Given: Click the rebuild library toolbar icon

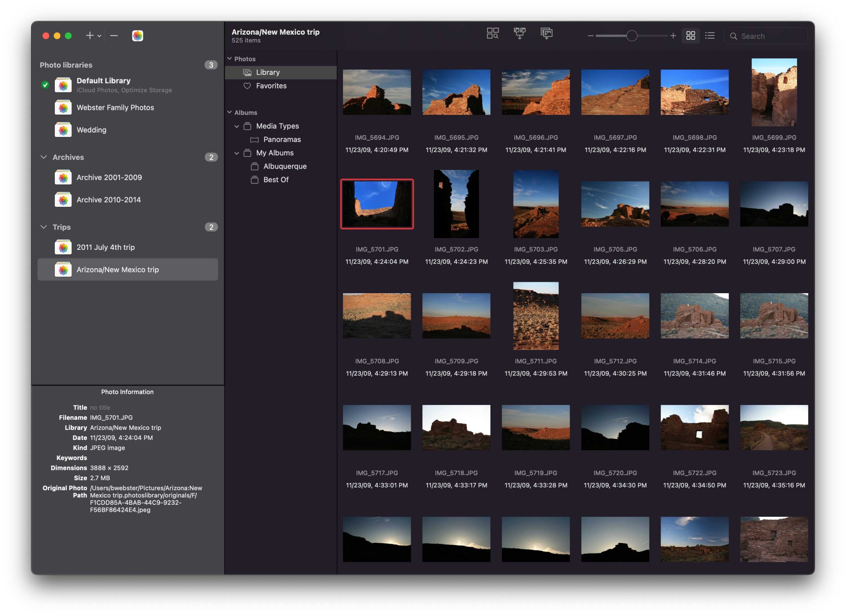Looking at the screenshot, I should click(546, 33).
